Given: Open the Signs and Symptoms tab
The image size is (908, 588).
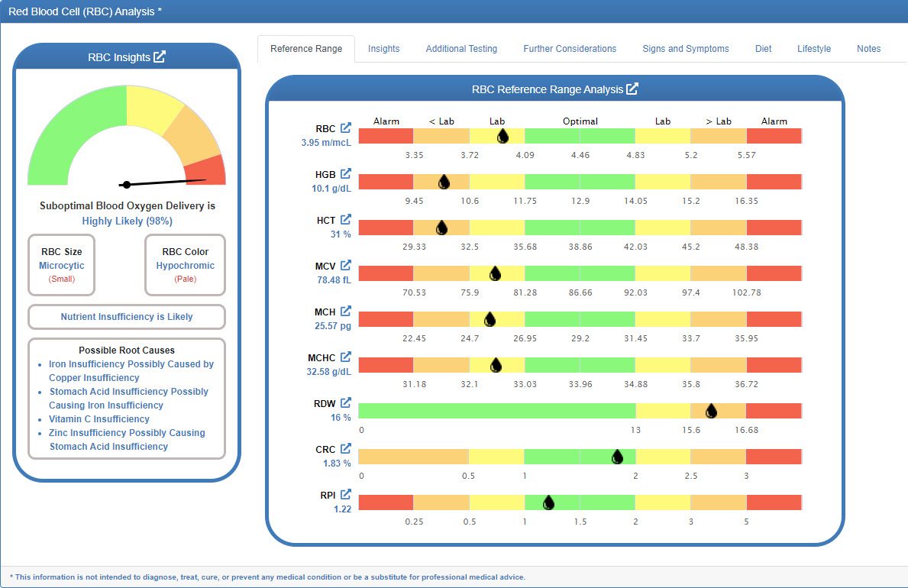Looking at the screenshot, I should coord(685,48).
